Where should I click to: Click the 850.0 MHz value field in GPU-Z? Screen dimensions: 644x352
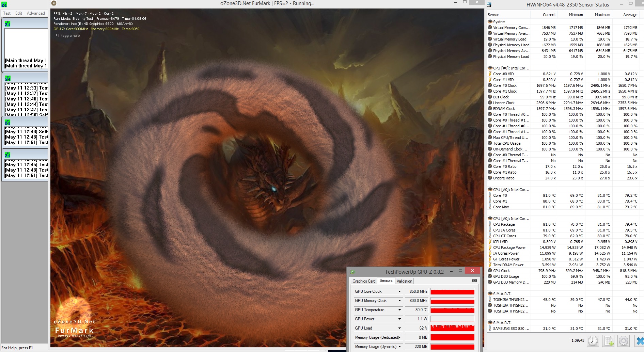[417, 291]
